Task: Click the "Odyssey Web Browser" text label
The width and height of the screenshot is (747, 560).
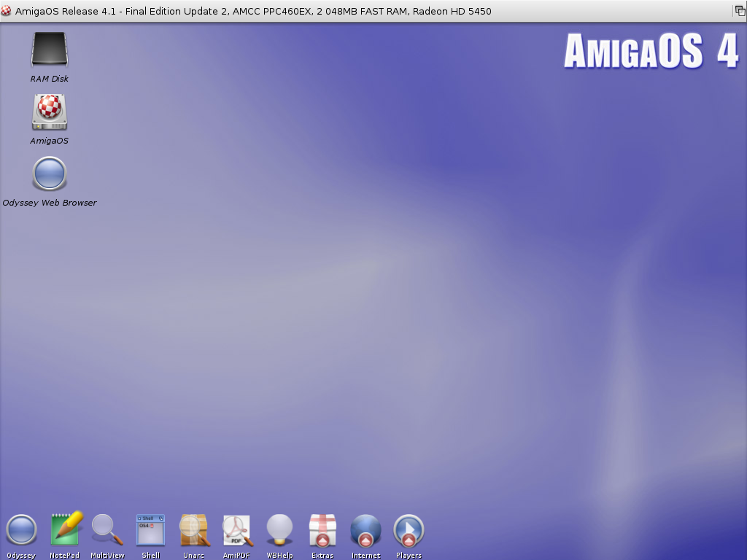Action: click(49, 203)
